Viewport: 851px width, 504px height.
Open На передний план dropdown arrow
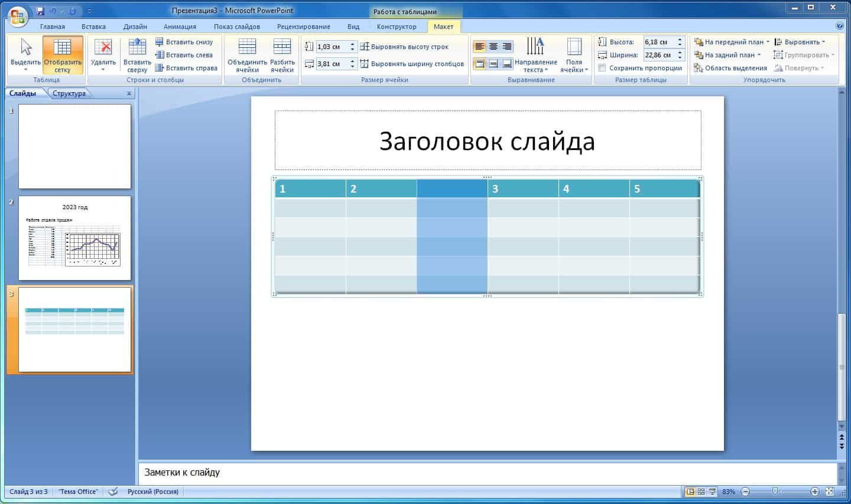(x=768, y=42)
